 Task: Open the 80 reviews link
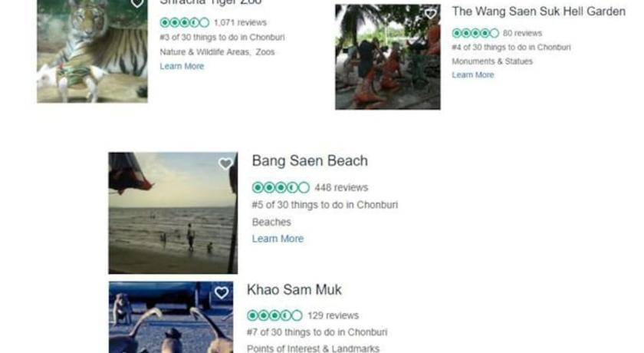[522, 33]
